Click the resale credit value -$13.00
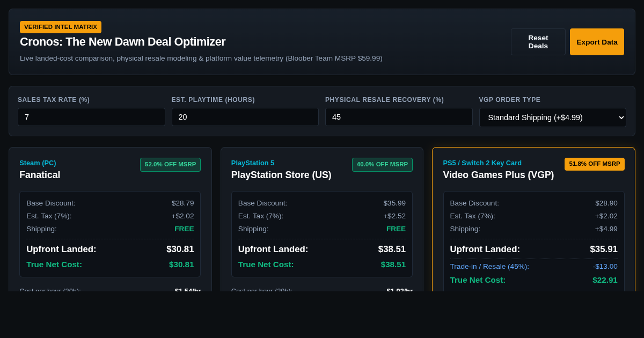644x338 pixels. click(605, 267)
